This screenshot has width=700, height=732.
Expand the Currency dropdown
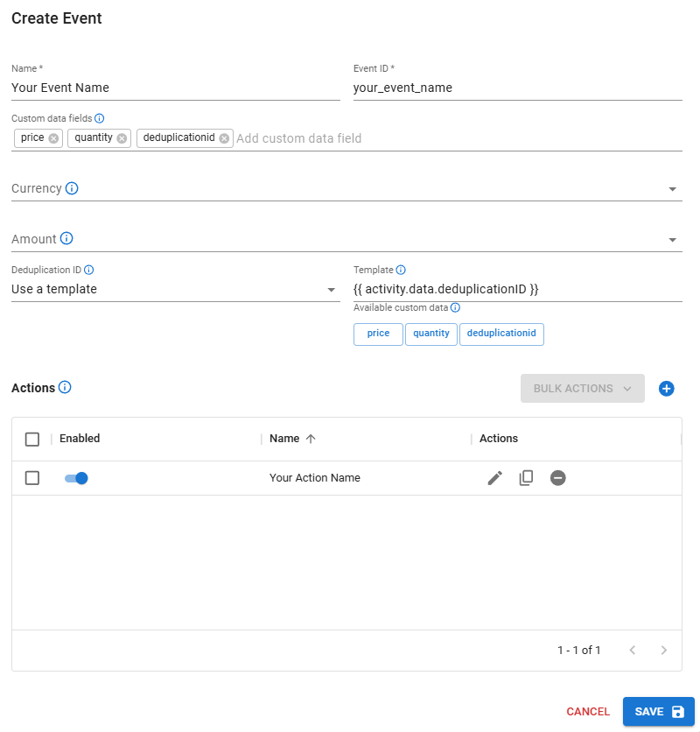point(672,189)
